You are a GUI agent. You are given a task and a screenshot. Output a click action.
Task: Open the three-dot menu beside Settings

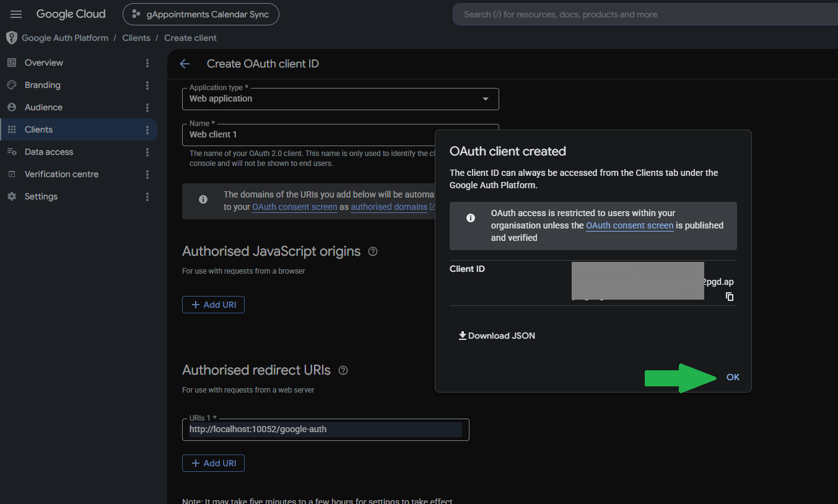pos(147,196)
